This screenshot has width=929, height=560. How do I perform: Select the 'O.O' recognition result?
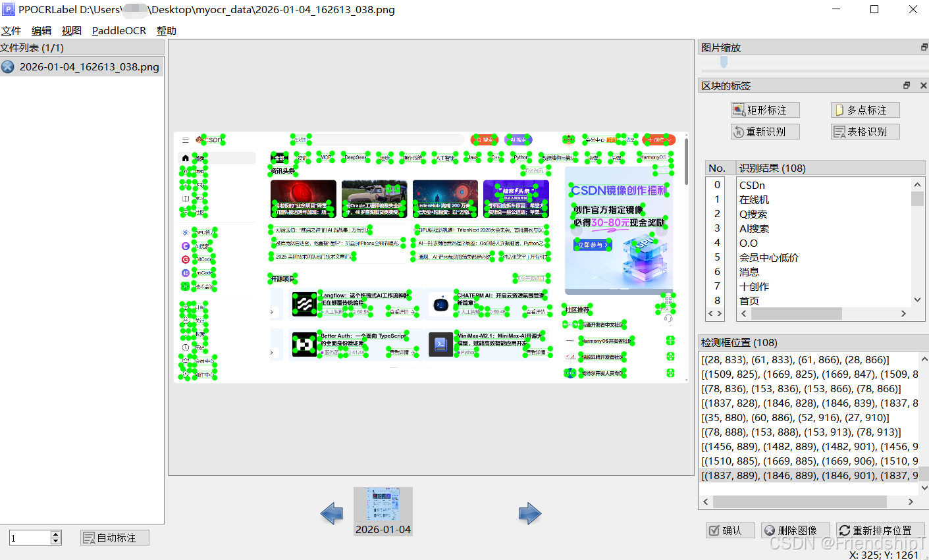click(824, 243)
